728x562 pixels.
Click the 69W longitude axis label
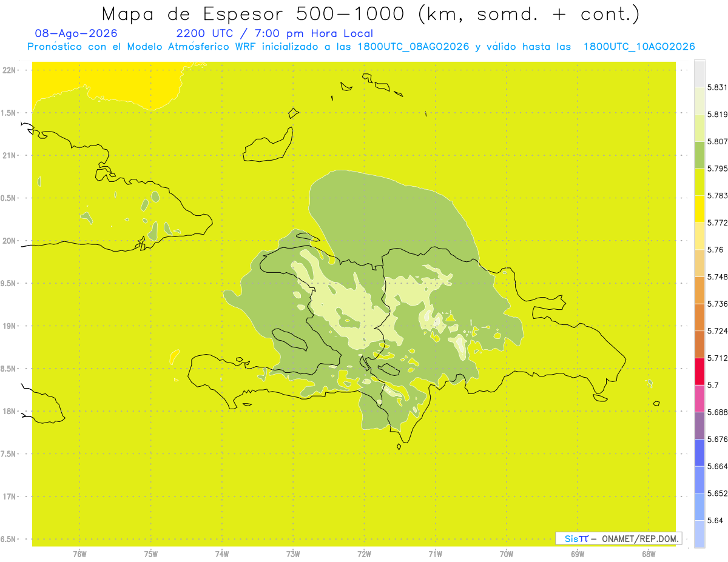click(x=578, y=554)
